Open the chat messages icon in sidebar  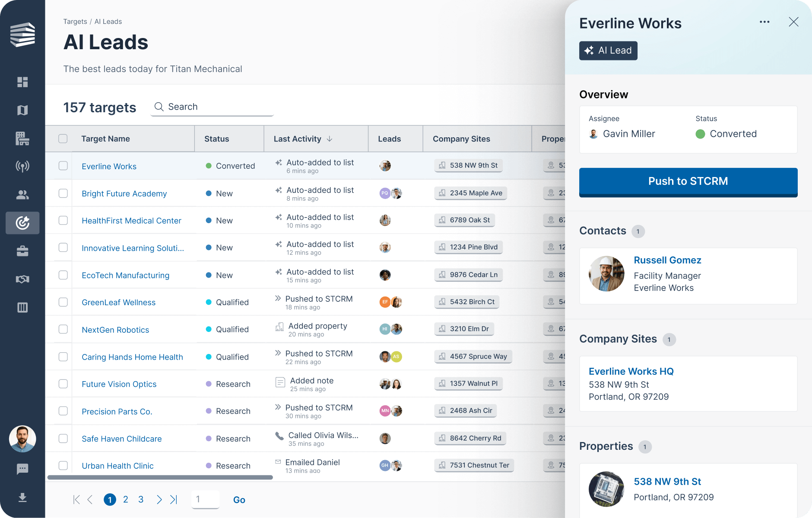(22, 469)
